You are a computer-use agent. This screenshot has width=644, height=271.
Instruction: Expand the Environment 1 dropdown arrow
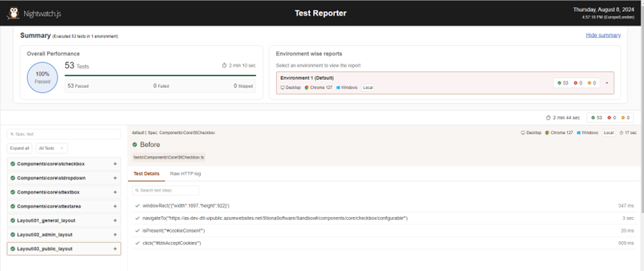tap(607, 83)
